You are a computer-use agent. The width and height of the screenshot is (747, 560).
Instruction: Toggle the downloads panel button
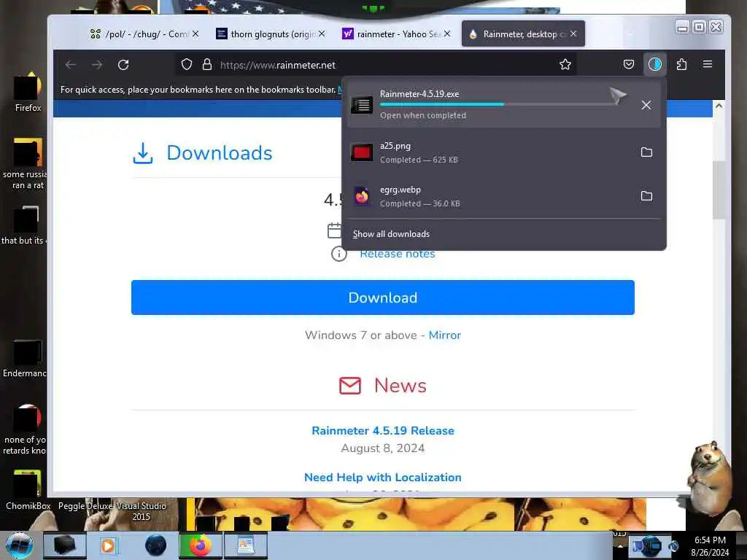coord(655,64)
